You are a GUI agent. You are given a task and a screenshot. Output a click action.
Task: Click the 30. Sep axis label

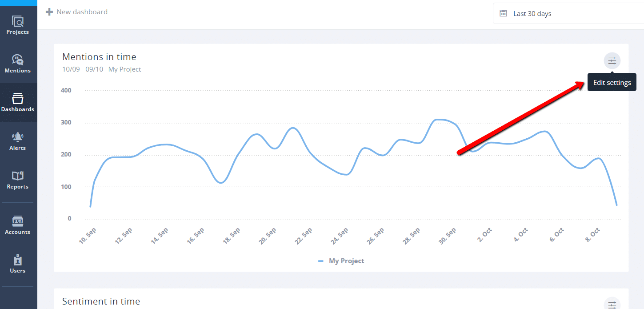click(448, 237)
